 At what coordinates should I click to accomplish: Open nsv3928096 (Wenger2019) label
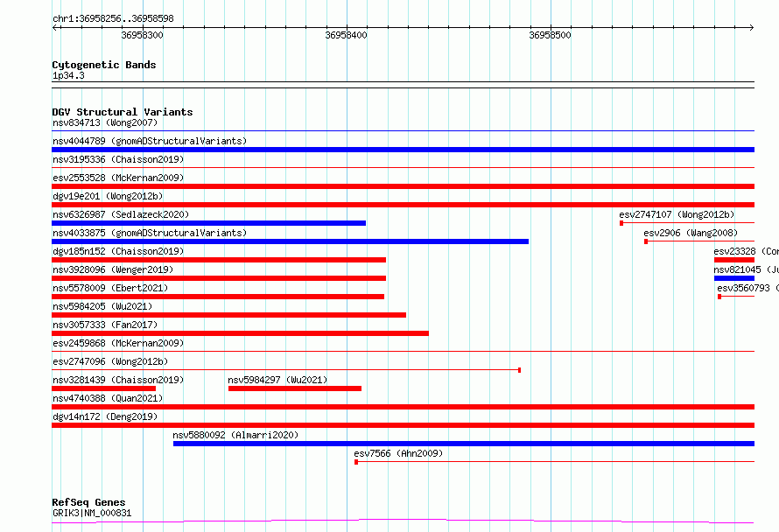point(113,269)
